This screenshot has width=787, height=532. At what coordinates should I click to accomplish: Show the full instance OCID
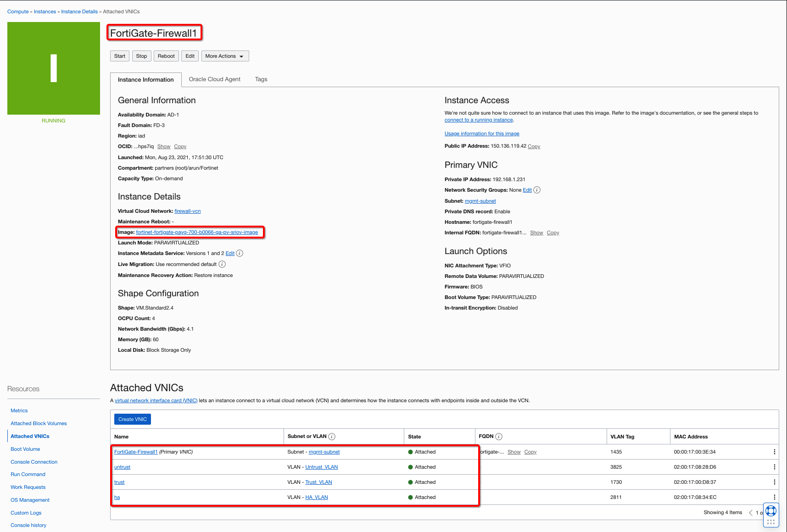[x=164, y=147]
